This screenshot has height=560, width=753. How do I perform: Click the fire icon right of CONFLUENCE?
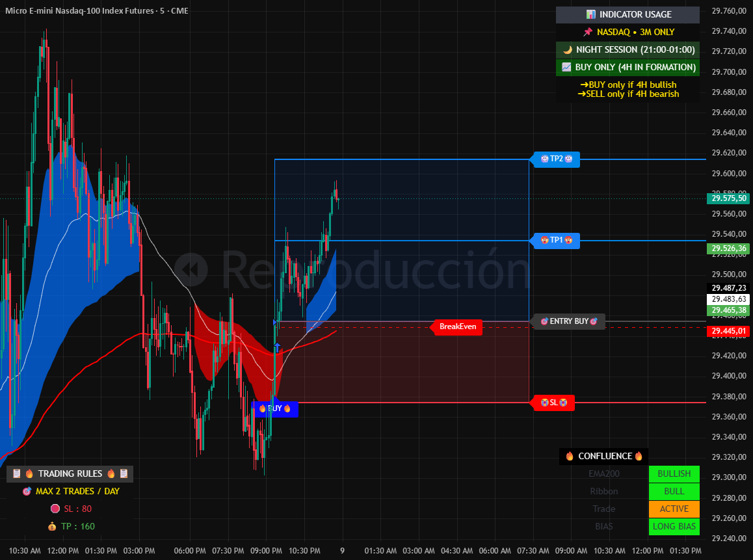tap(639, 457)
